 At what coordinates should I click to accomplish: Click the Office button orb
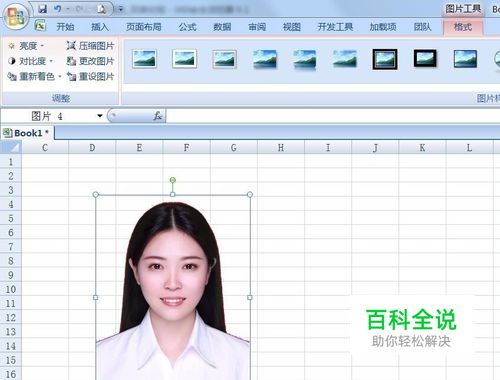[16, 16]
